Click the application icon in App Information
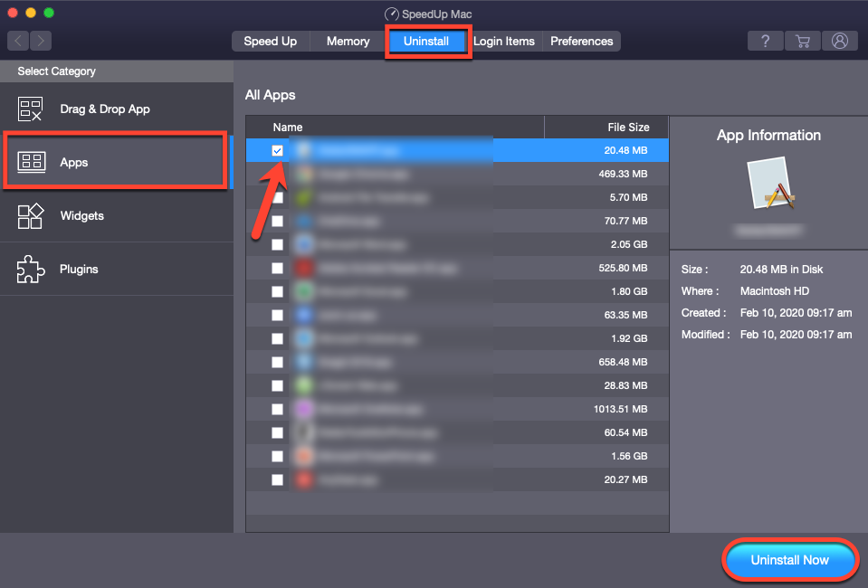The width and height of the screenshot is (868, 588). coord(770,183)
